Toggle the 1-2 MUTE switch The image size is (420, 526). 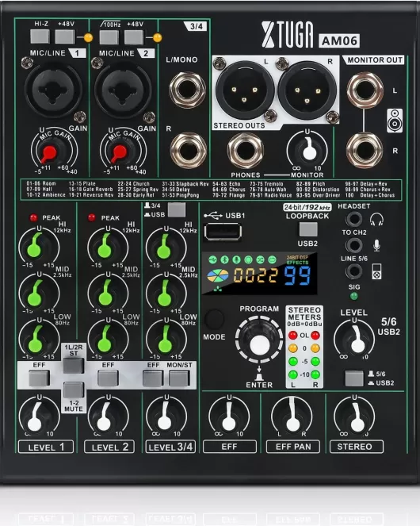pyautogui.click(x=74, y=390)
